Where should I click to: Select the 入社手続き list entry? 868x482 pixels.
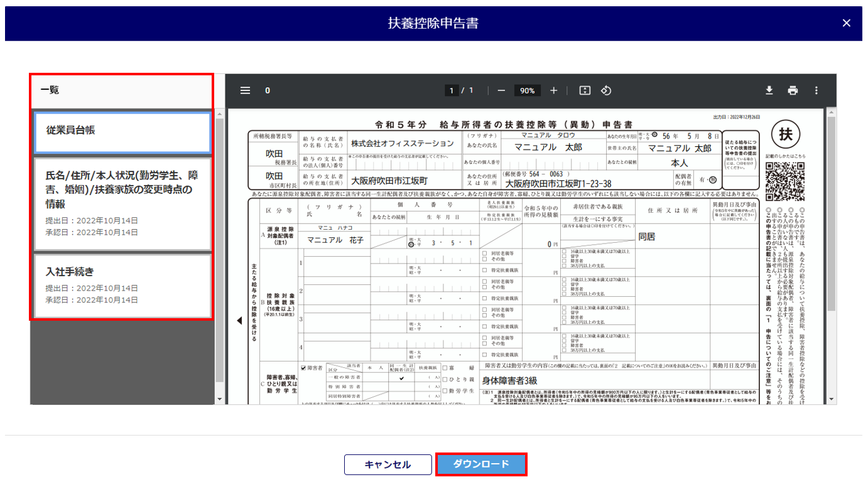(122, 286)
